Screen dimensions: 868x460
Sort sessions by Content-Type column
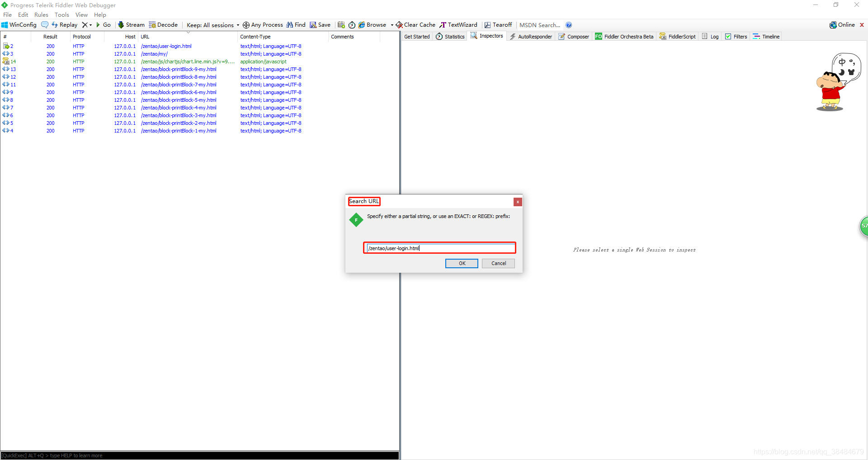tap(283, 37)
